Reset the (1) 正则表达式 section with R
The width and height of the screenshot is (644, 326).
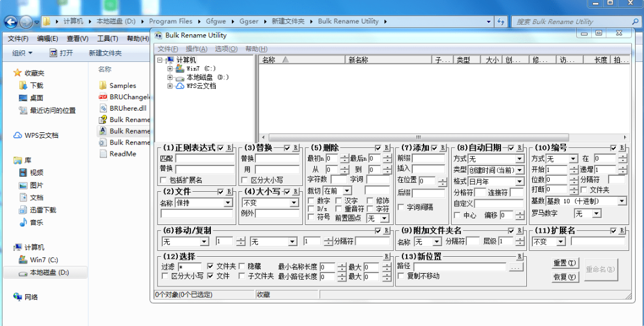pyautogui.click(x=229, y=148)
